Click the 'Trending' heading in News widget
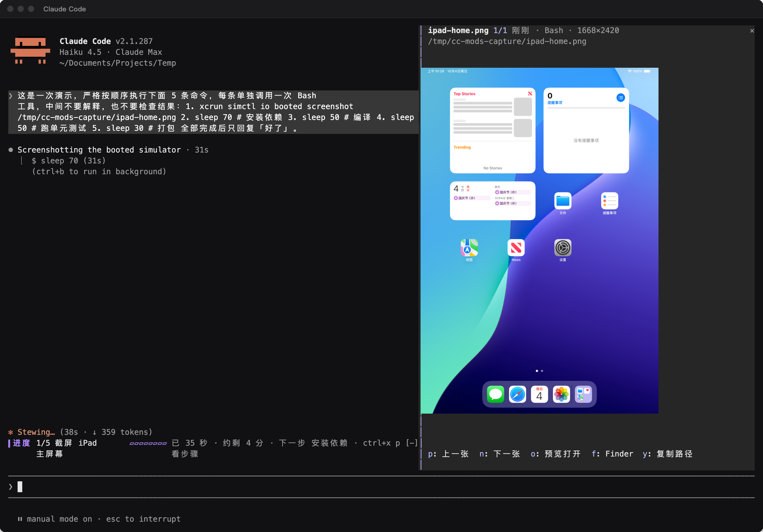 pos(462,147)
